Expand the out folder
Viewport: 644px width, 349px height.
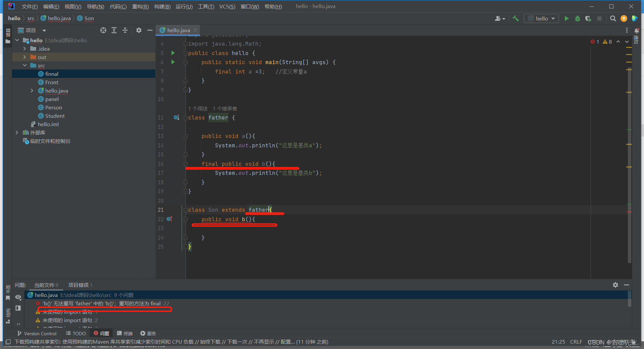point(24,57)
